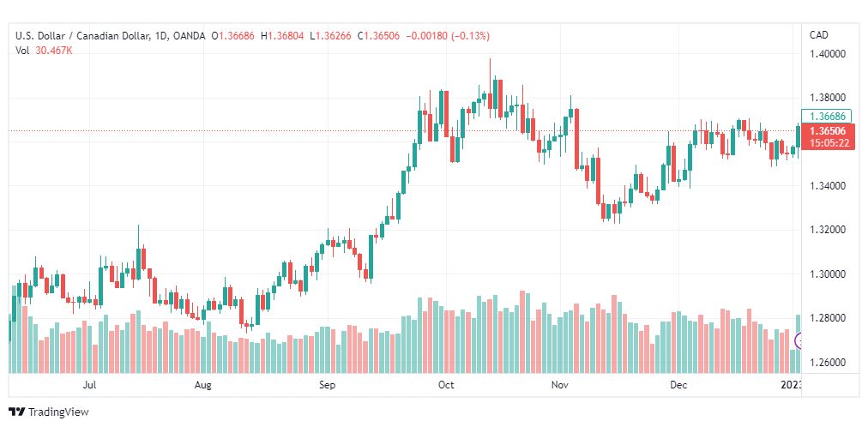
Task: Click the 1.30000 price axis label
Action: pos(827,274)
